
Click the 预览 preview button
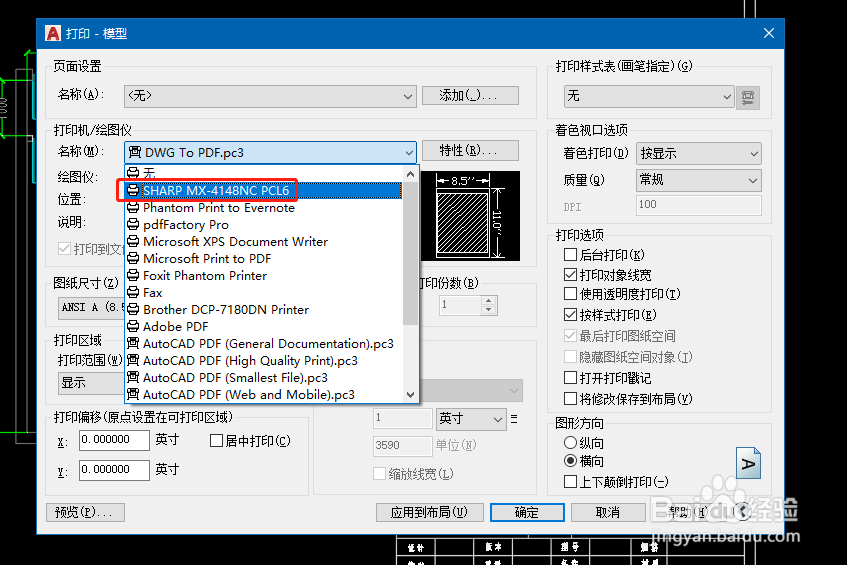[x=85, y=512]
